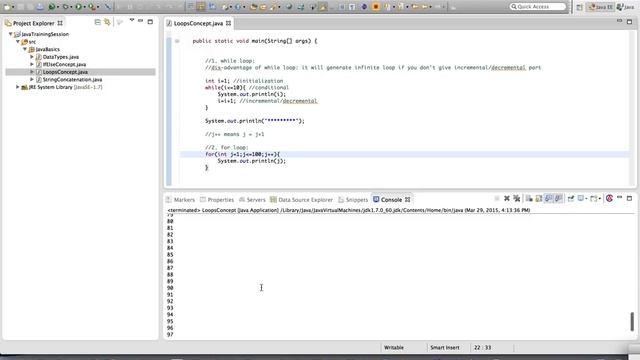Open the Open Perspective icon
The width and height of the screenshot is (640, 360).
click(580, 7)
